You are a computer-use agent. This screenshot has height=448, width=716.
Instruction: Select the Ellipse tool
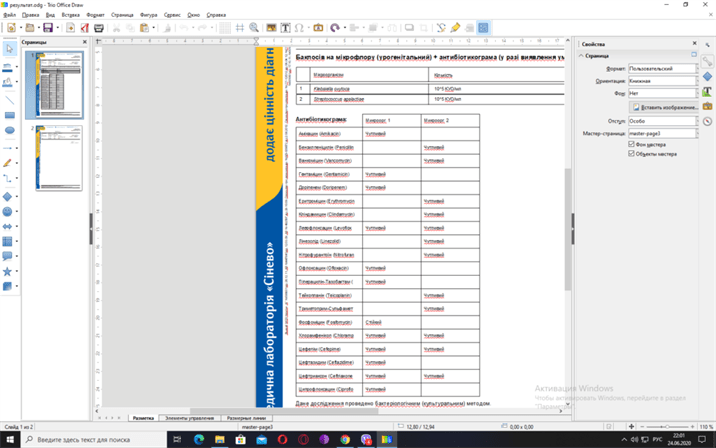(x=9, y=130)
